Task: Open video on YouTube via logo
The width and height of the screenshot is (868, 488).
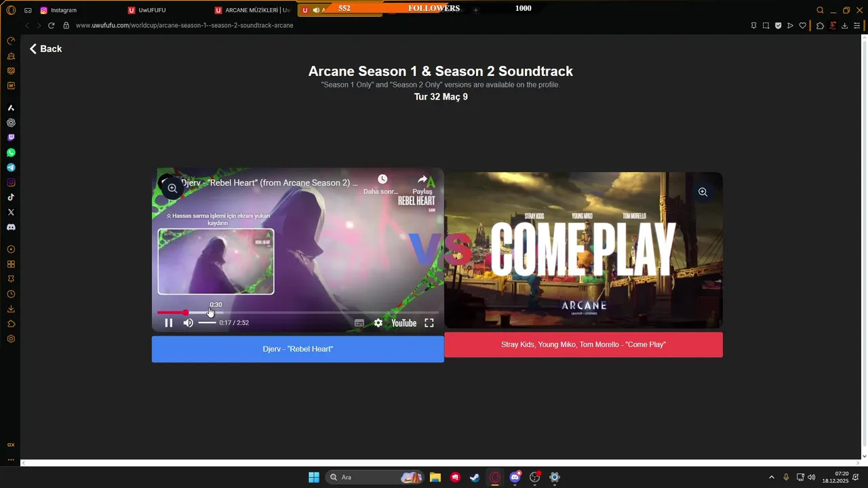Action: (x=403, y=323)
